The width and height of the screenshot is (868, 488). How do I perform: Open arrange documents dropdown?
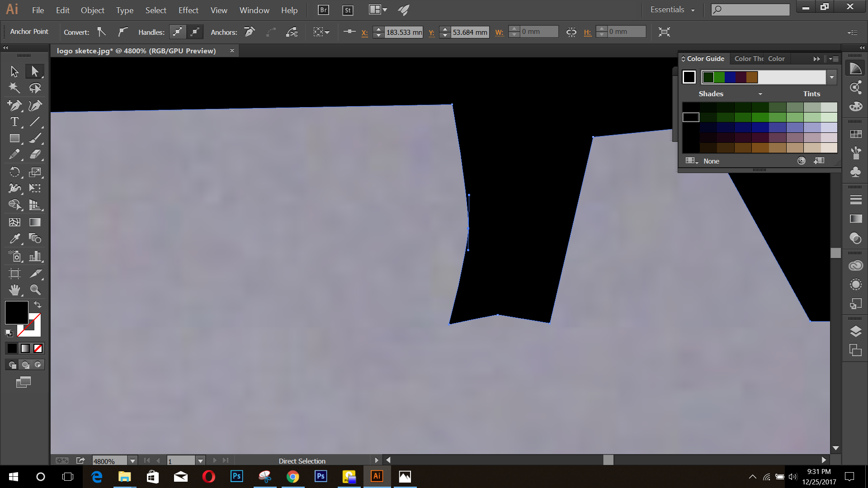point(378,9)
